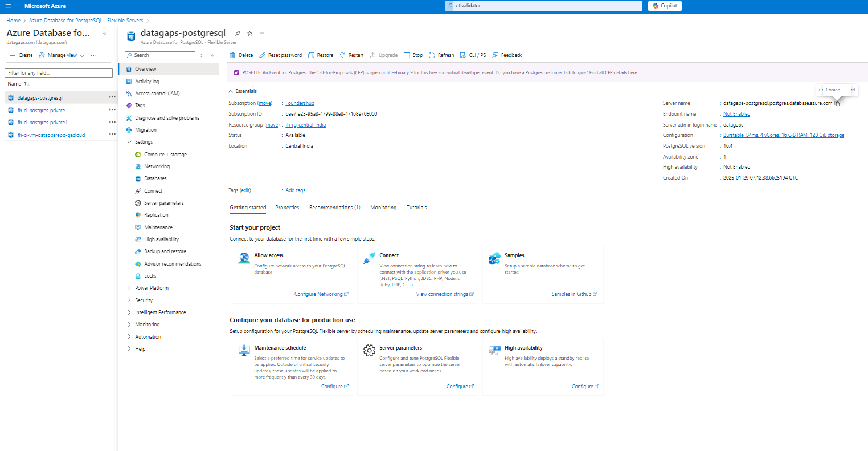868x451 pixels.
Task: Open View connection strings link
Action: point(445,294)
